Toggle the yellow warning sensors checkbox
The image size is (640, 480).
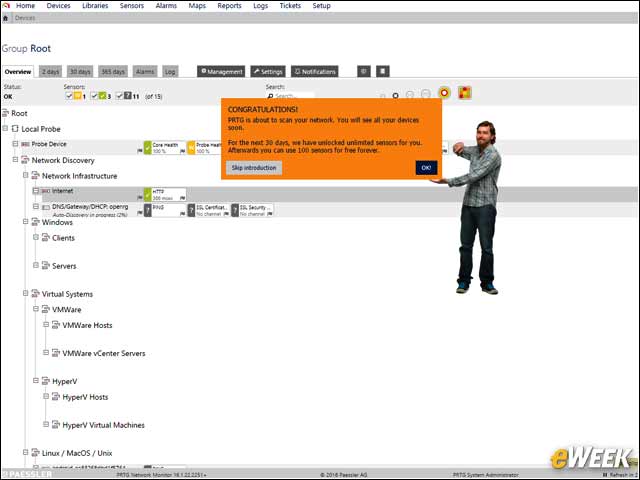pos(69,96)
